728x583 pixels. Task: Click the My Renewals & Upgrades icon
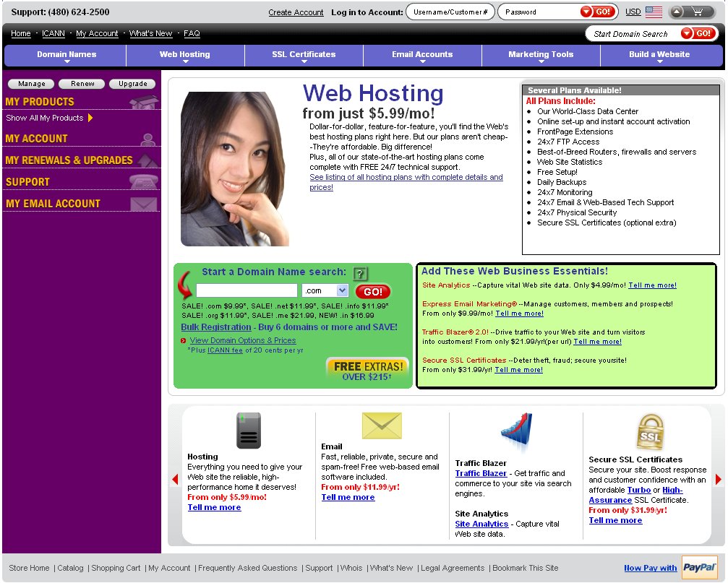[147, 160]
